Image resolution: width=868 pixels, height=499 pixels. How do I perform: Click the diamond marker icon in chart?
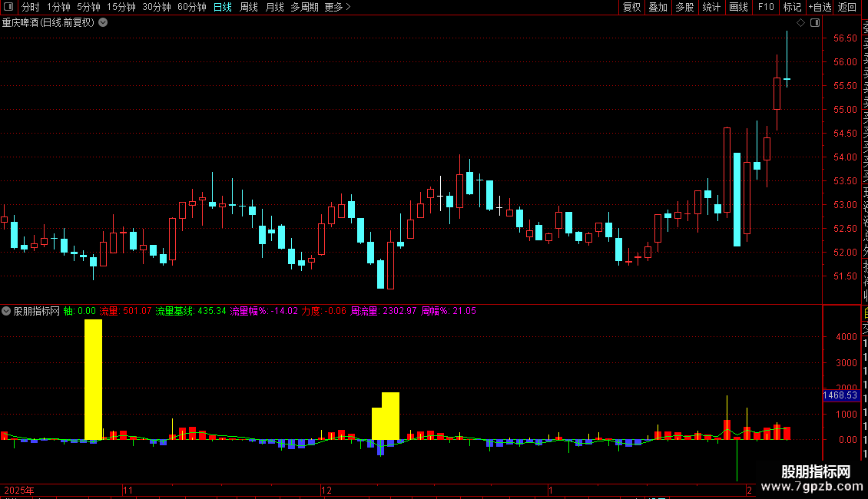pyautogui.click(x=800, y=23)
